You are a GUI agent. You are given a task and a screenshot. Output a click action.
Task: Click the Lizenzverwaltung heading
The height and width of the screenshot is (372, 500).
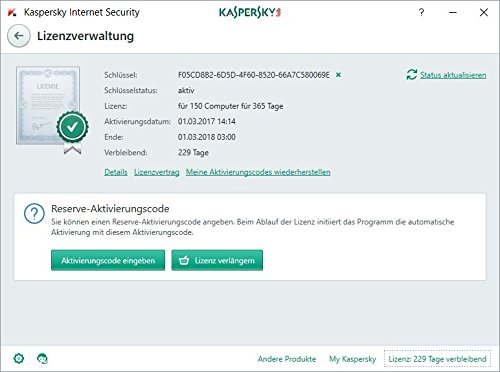click(85, 36)
